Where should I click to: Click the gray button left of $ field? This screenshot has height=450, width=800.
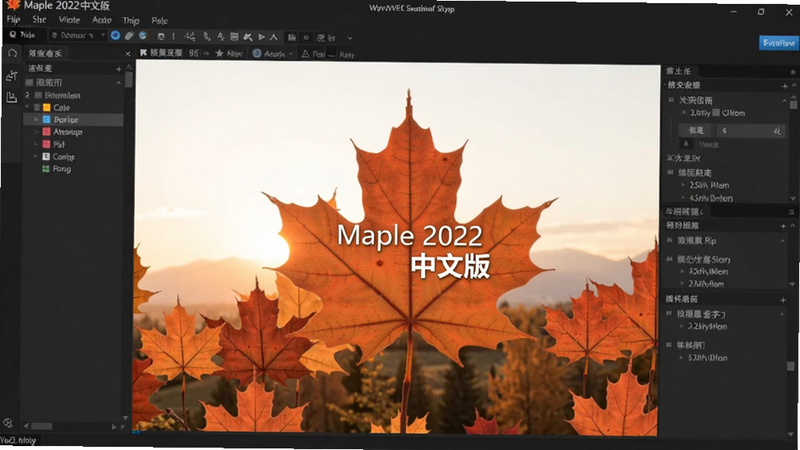[696, 131]
